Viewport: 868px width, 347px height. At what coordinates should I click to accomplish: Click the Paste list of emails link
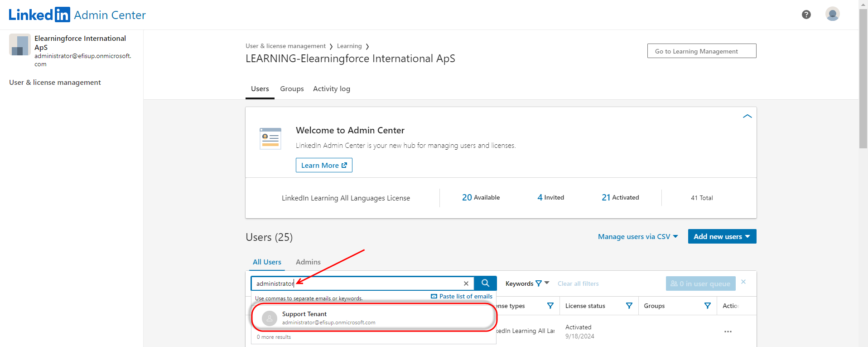pyautogui.click(x=462, y=296)
